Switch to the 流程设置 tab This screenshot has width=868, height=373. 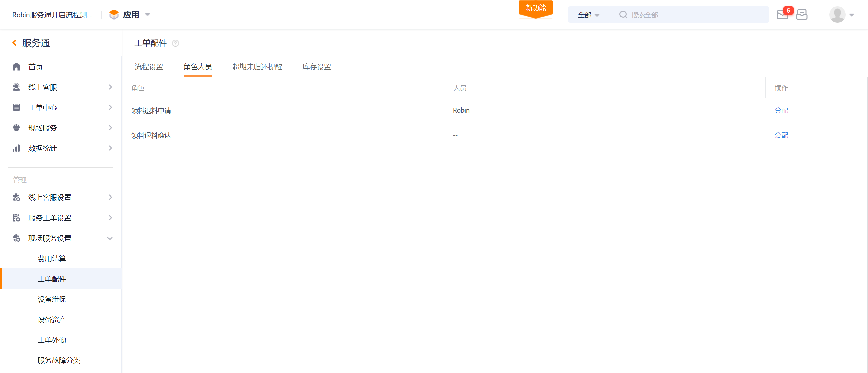tap(149, 67)
